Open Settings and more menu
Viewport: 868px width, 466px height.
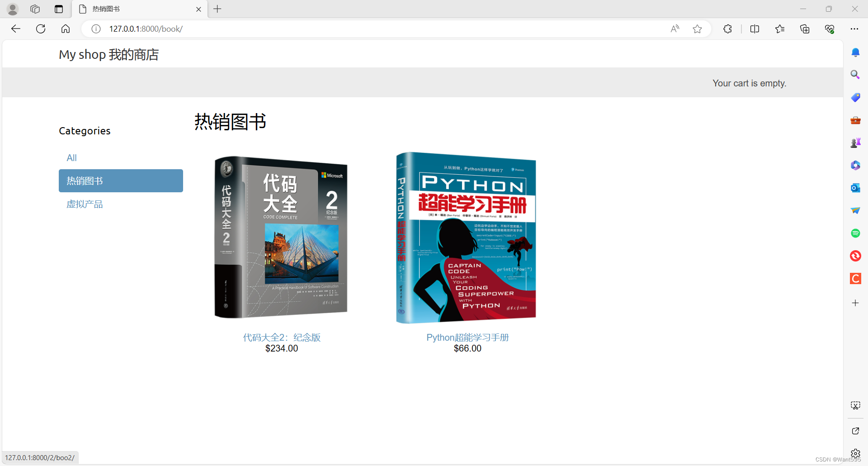click(x=854, y=29)
